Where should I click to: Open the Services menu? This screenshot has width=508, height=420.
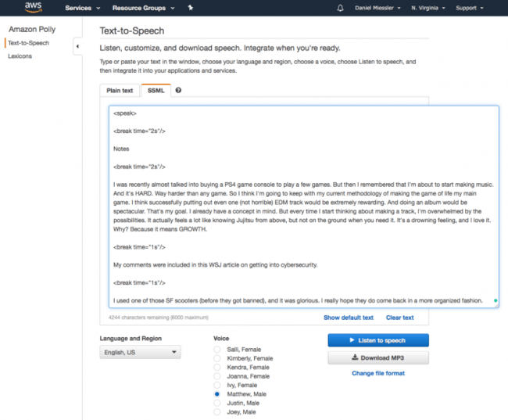click(x=82, y=8)
